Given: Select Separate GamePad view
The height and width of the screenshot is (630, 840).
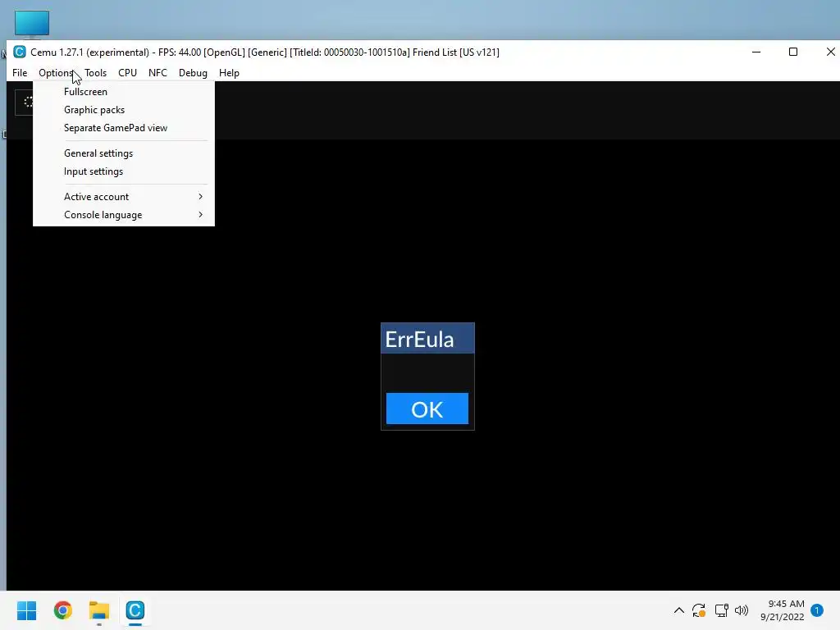Looking at the screenshot, I should [124, 128].
